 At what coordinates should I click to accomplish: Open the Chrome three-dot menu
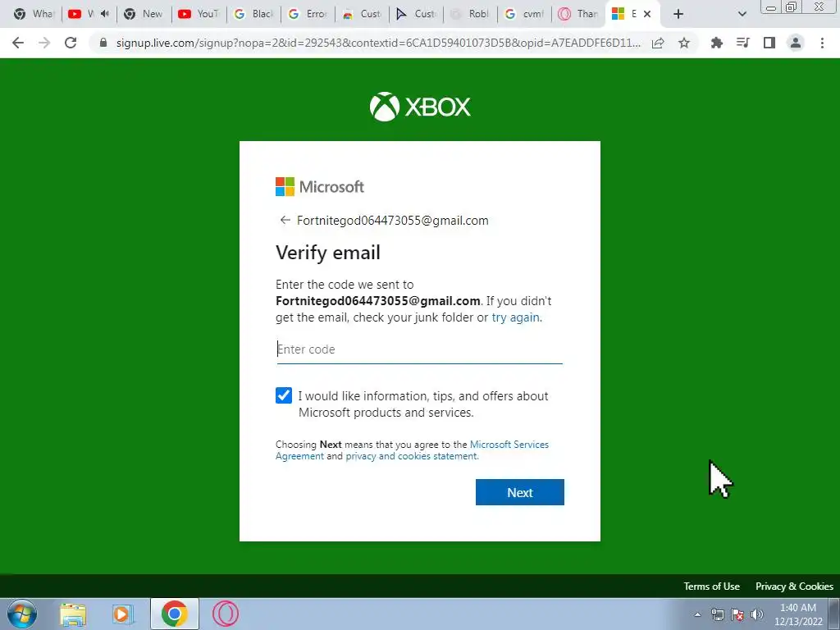coord(822,43)
